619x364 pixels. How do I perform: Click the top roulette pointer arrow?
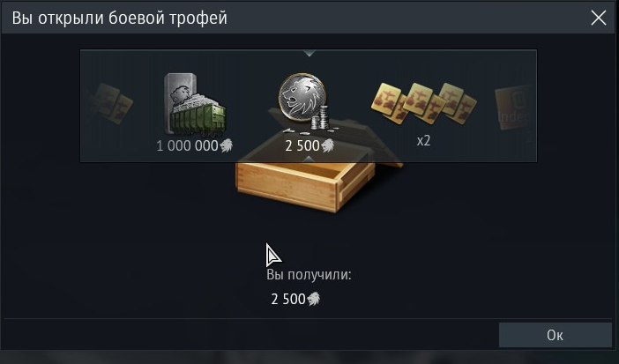[309, 53]
